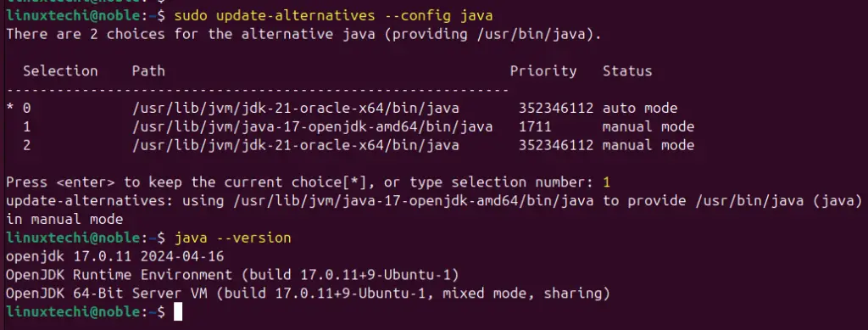Viewport: 868px width, 330px height.
Task: Click the jdk-21-oracle path in row 2
Action: click(x=296, y=146)
